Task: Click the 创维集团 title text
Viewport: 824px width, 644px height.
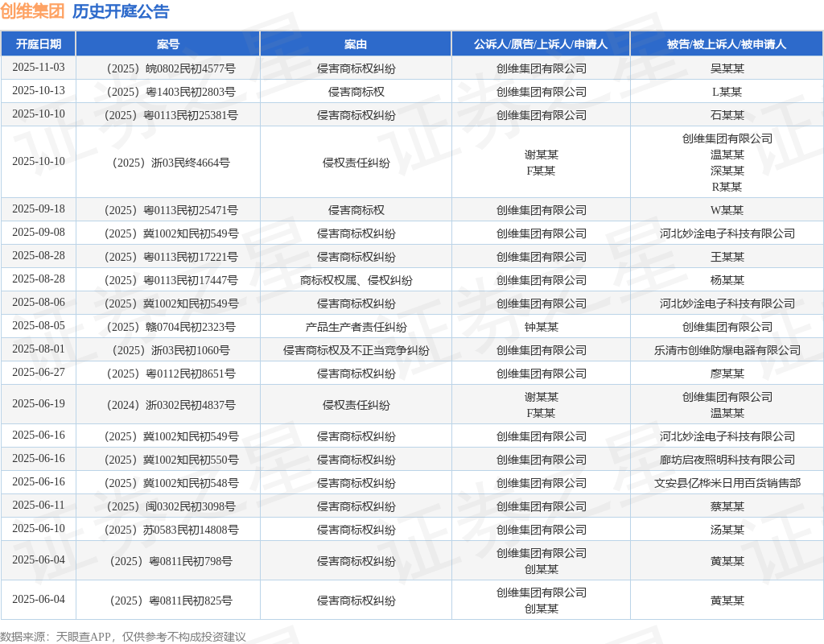Action: tap(32, 11)
